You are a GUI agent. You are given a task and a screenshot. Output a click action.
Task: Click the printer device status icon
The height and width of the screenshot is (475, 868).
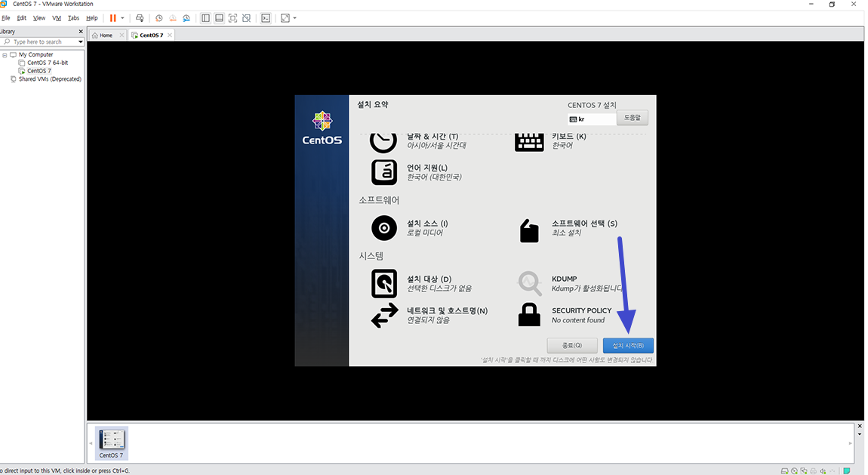pos(813,470)
